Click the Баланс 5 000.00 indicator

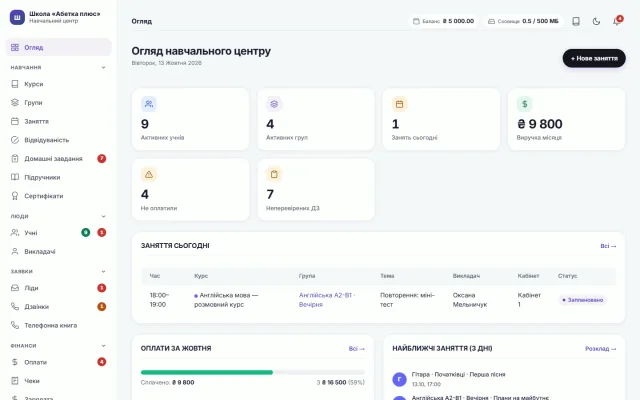(x=443, y=21)
